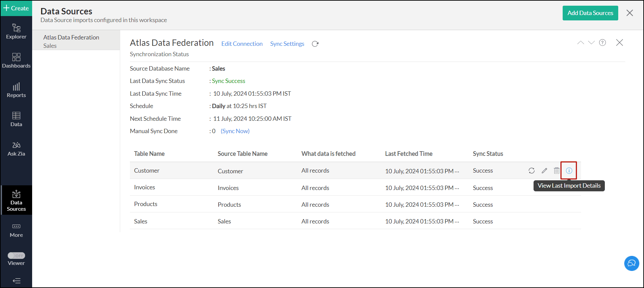Go to previous data source with up chevron
Viewport: 644px width, 288px height.
point(580,42)
